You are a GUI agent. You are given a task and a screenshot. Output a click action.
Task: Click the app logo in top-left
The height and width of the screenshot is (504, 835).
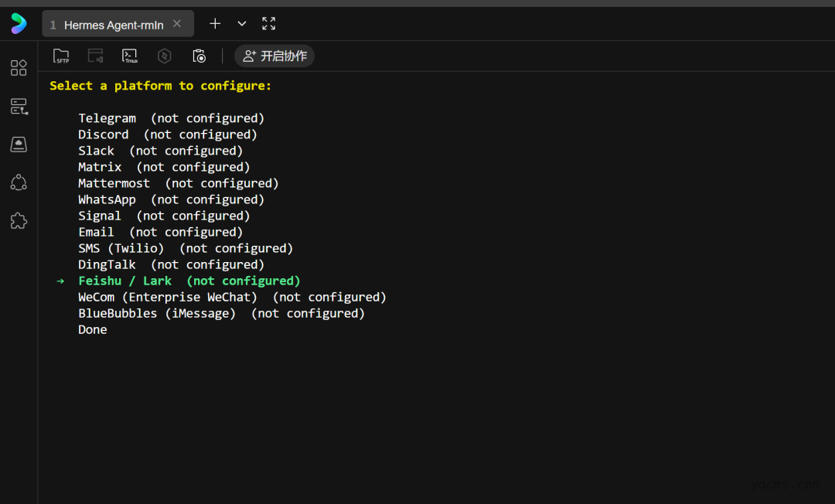pos(19,24)
